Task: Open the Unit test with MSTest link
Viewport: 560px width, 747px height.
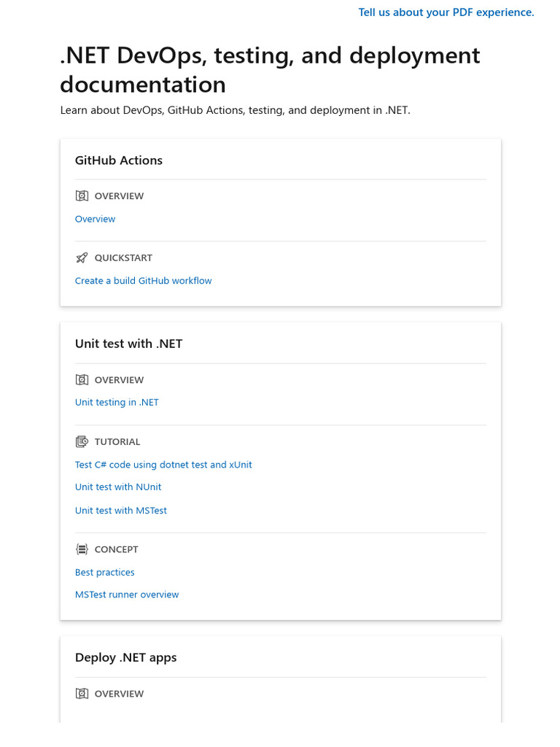Action: [121, 511]
